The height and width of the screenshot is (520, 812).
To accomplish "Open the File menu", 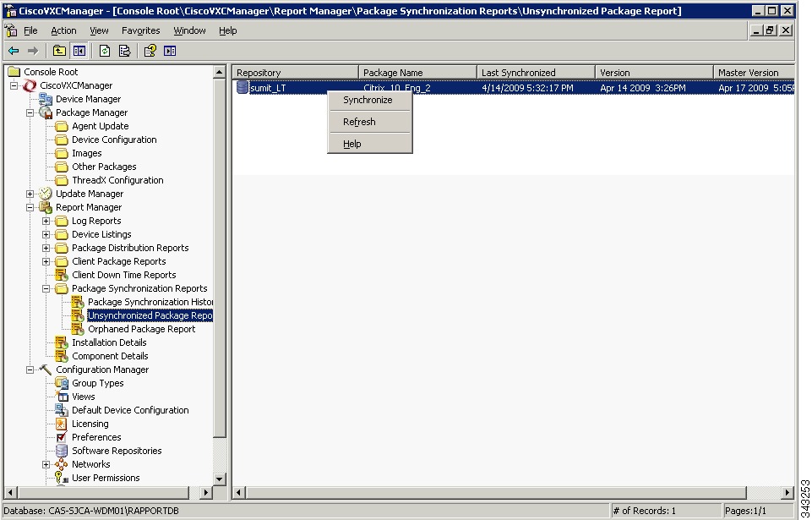I will [30, 30].
